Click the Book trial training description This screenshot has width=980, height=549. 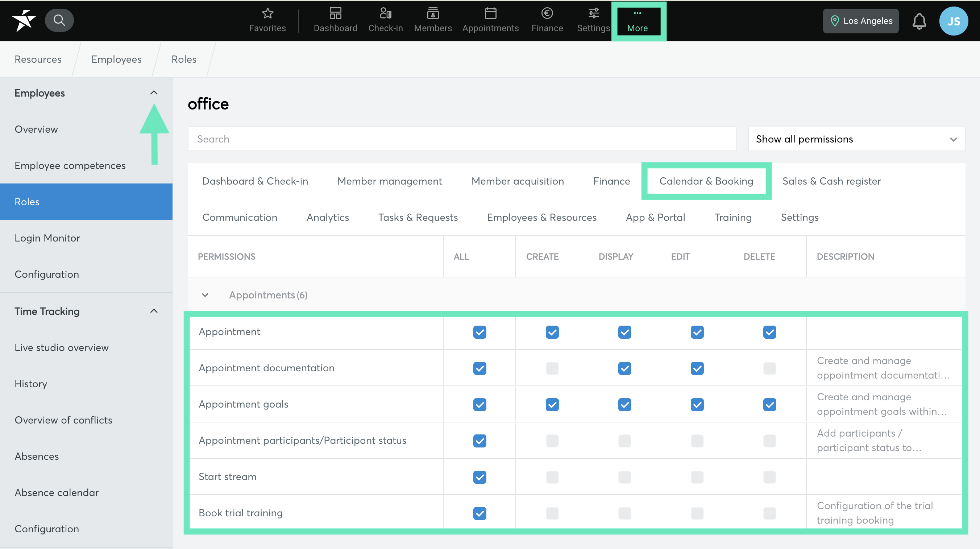tap(875, 513)
